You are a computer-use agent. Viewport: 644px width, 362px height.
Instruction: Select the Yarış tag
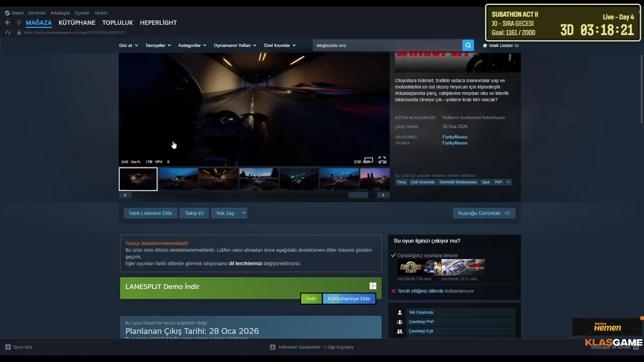(x=401, y=182)
